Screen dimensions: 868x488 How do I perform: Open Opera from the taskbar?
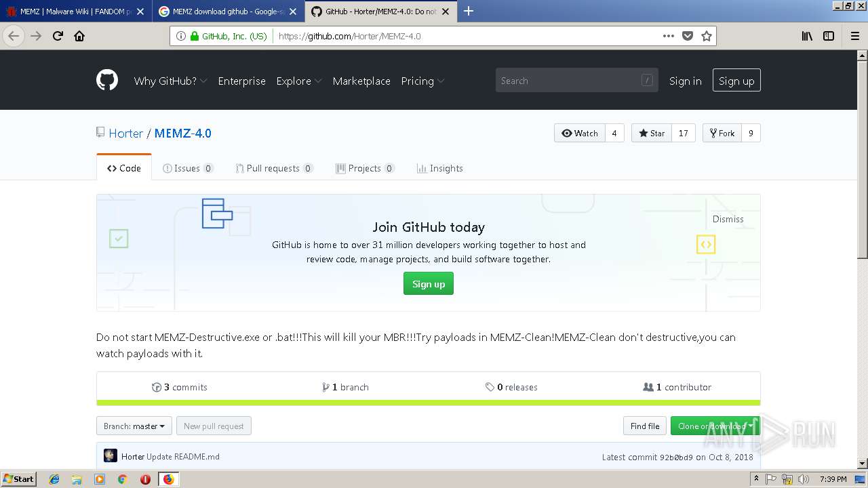(145, 479)
